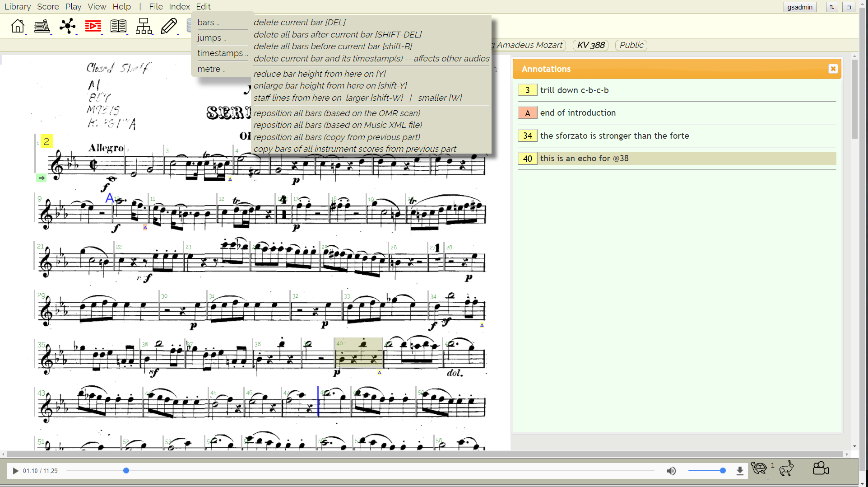Expand the metre submenu
The height and width of the screenshot is (487, 868).
[211, 69]
